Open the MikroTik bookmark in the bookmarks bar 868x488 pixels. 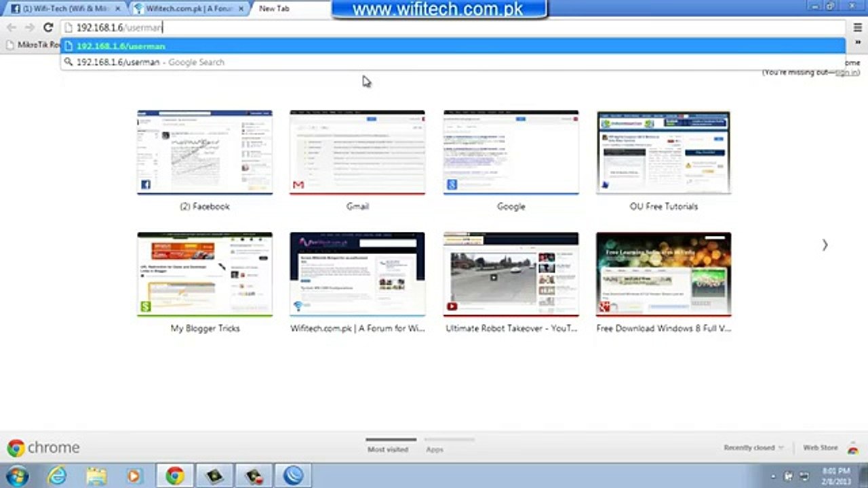click(x=34, y=45)
